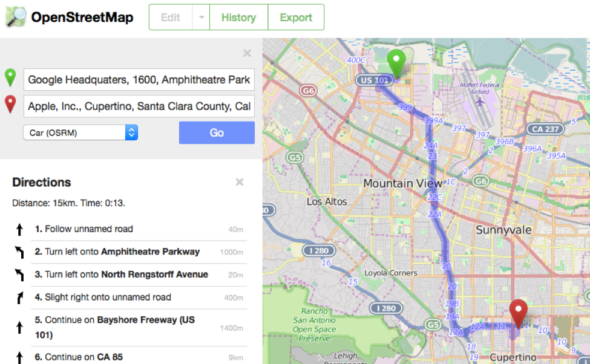This screenshot has width=590, height=364.
Task: Click the Mountain View label on the map
Action: [402, 183]
